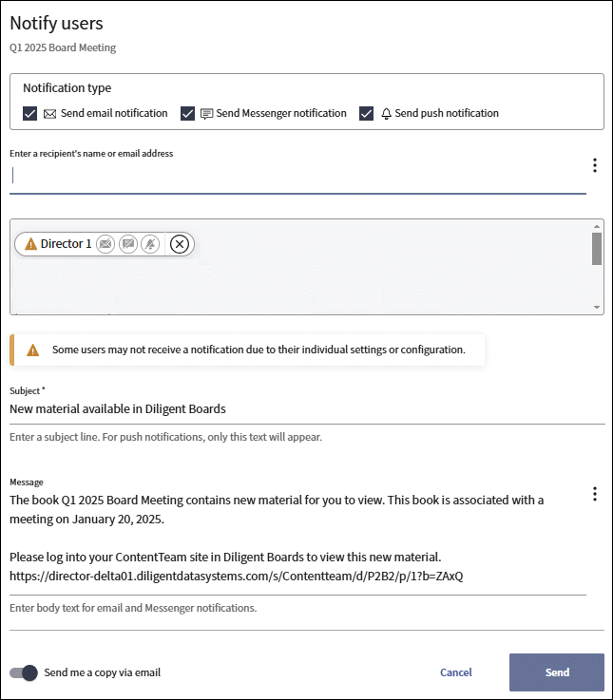The width and height of the screenshot is (613, 700).
Task: Open the recipient field three-dot menu
Action: point(595,166)
